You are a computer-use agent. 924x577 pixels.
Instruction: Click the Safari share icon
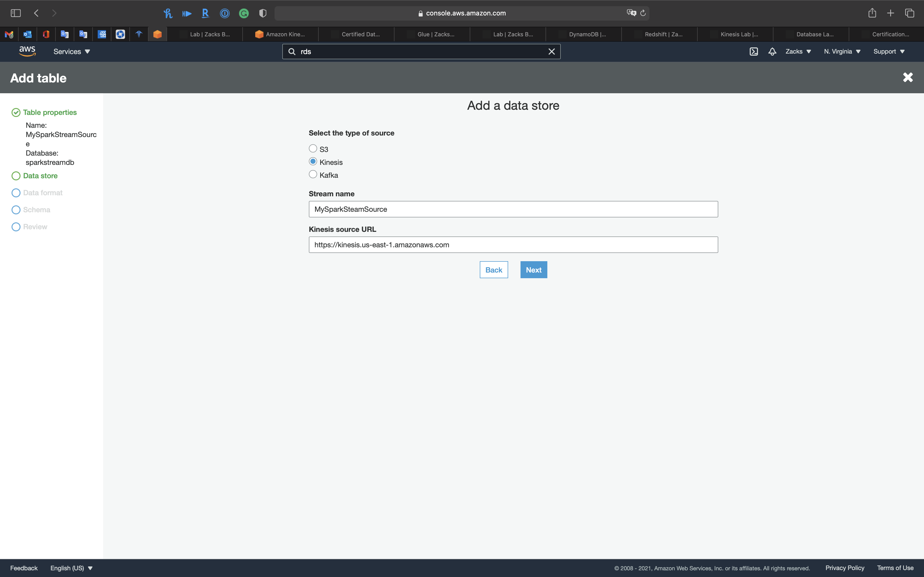872,13
